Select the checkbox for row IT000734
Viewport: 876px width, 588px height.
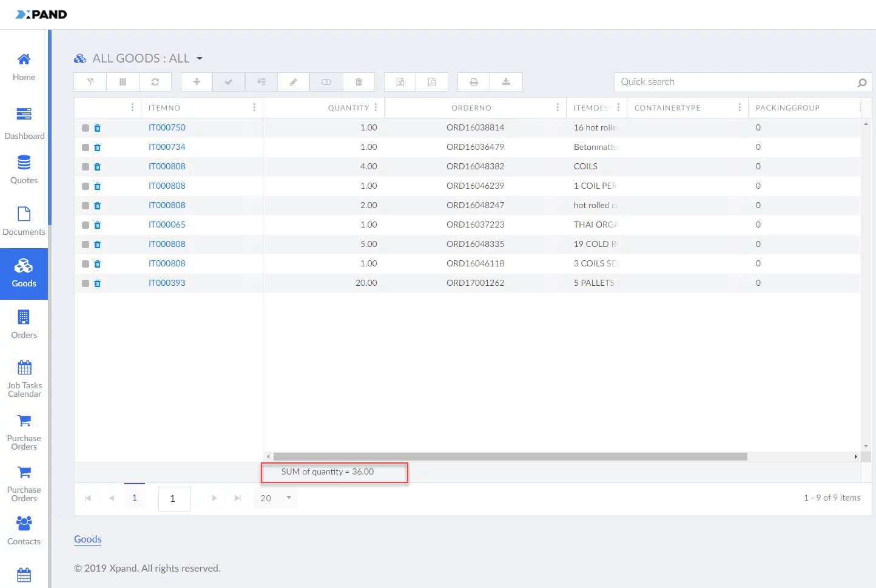point(86,147)
